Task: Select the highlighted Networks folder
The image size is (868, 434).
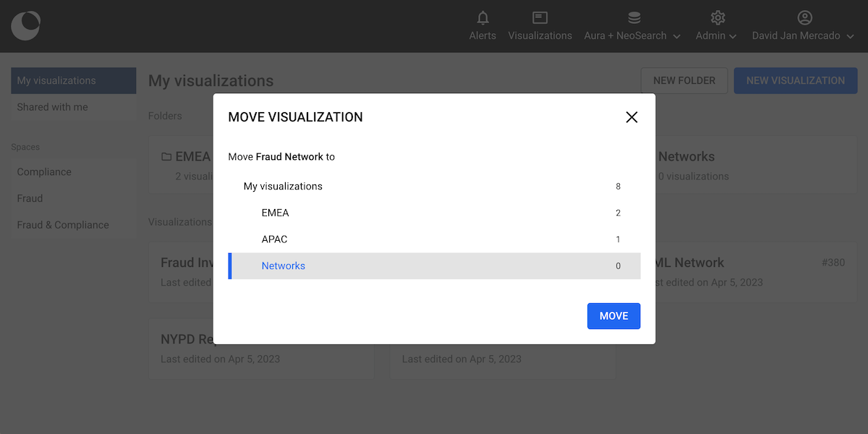Action: pos(284,266)
